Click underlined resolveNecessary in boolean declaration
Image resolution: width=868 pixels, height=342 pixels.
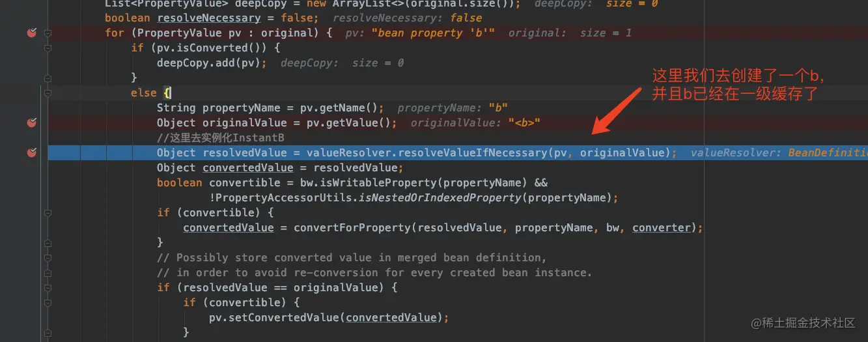[x=208, y=18]
